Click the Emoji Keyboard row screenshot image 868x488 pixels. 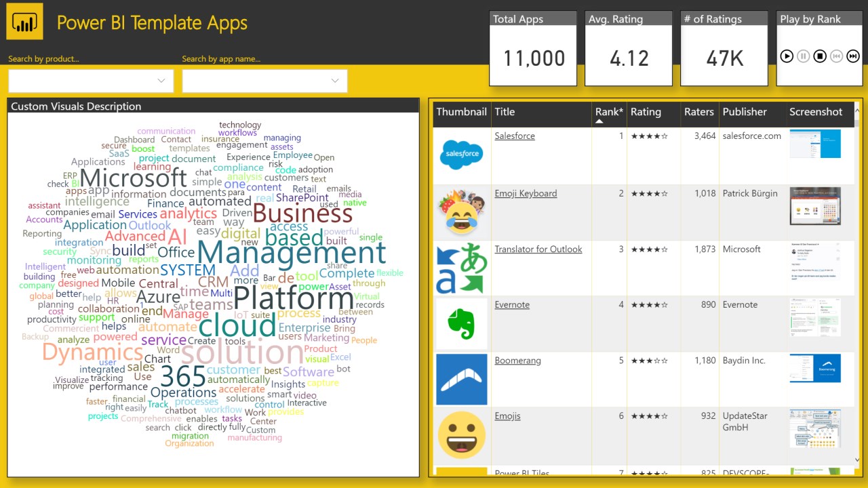(815, 206)
